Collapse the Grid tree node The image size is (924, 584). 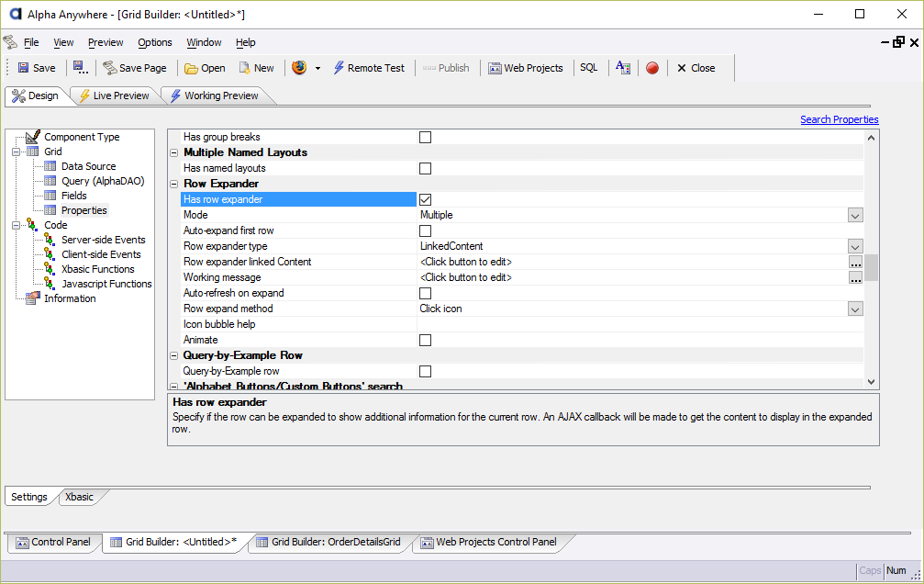click(16, 152)
